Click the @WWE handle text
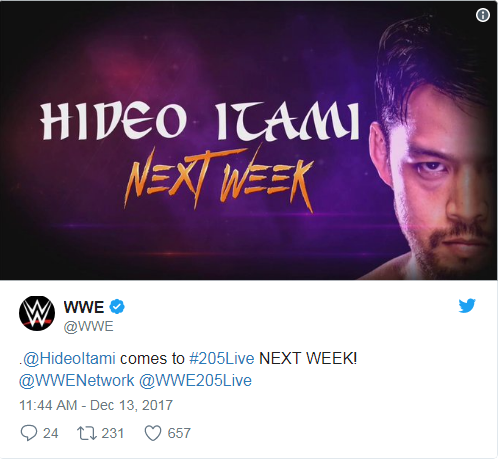 tap(89, 326)
